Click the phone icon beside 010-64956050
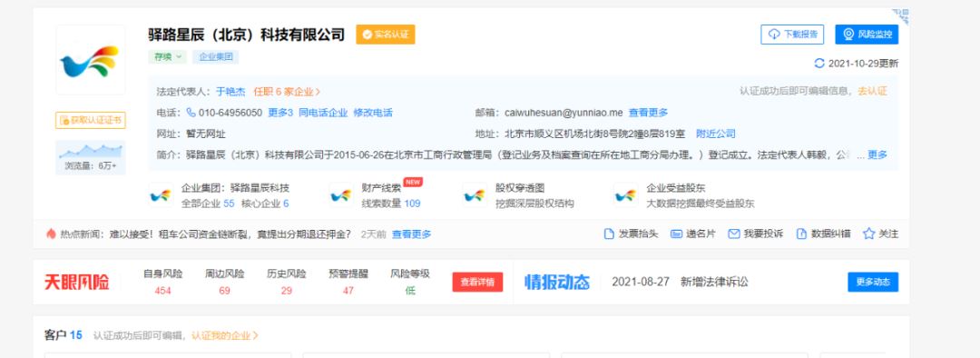980x358 pixels. pos(191,113)
